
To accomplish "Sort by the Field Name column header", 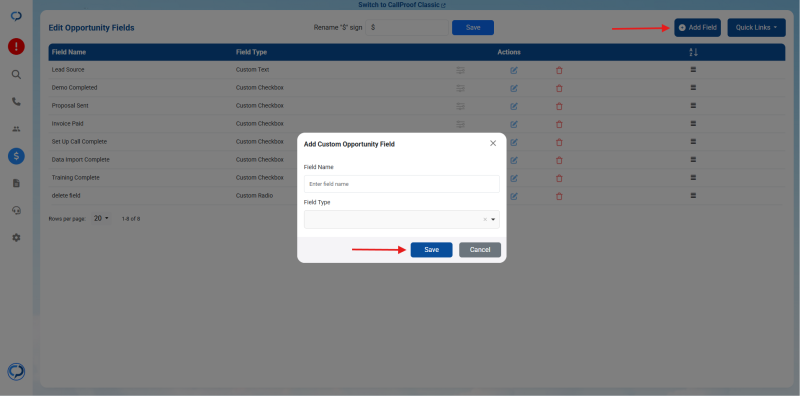I will (x=69, y=52).
